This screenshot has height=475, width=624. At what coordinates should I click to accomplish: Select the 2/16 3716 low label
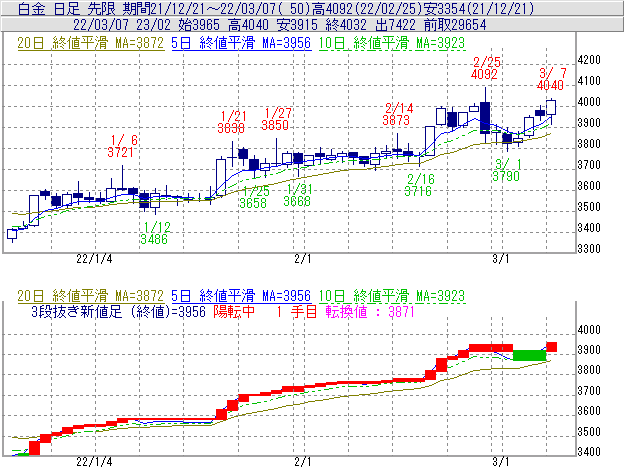click(x=419, y=185)
